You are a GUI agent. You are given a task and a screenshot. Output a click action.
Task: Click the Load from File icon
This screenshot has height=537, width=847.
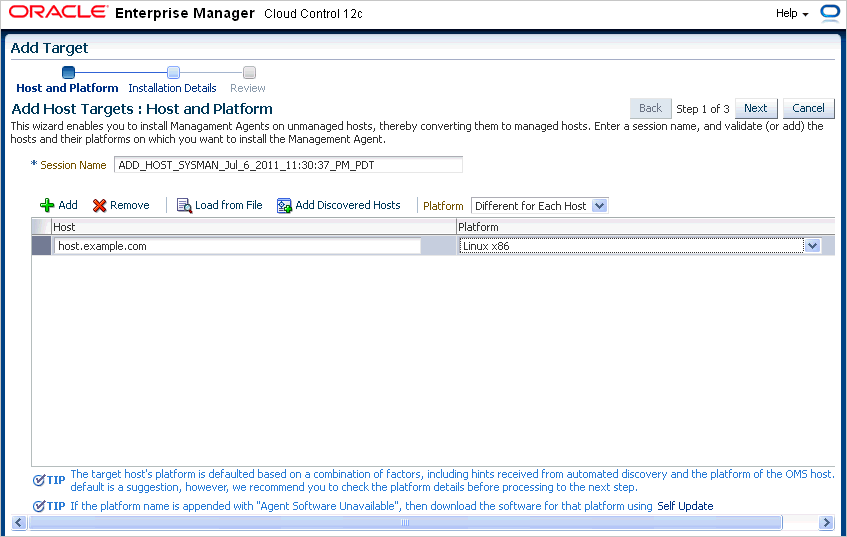pos(184,206)
